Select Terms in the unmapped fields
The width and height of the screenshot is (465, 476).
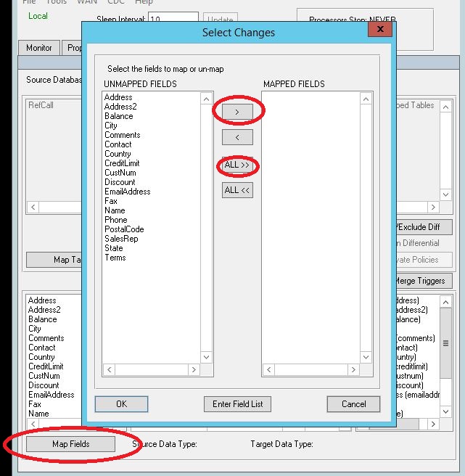(x=115, y=257)
